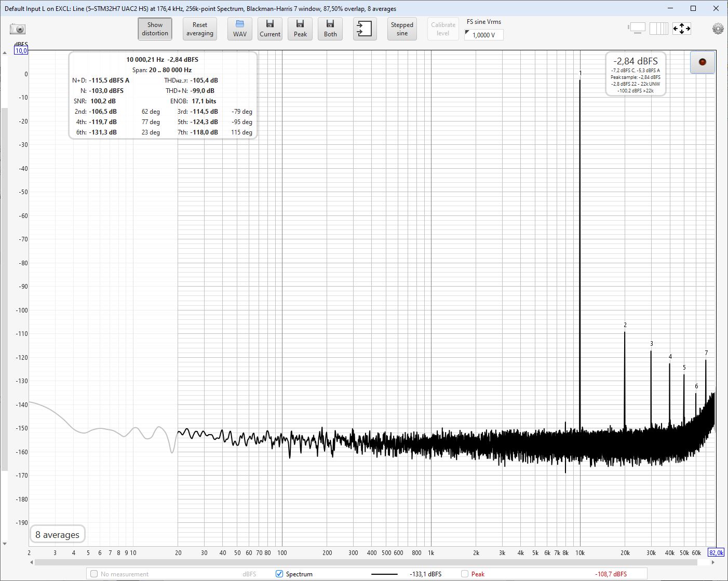Viewport: 728px width, 581px height.
Task: Start recording with the red record button
Action: click(x=703, y=62)
